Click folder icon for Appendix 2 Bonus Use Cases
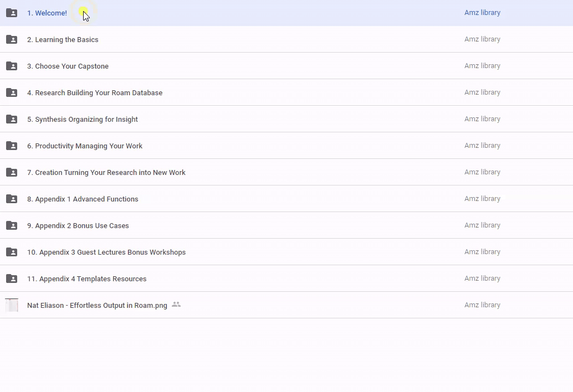 tap(12, 225)
